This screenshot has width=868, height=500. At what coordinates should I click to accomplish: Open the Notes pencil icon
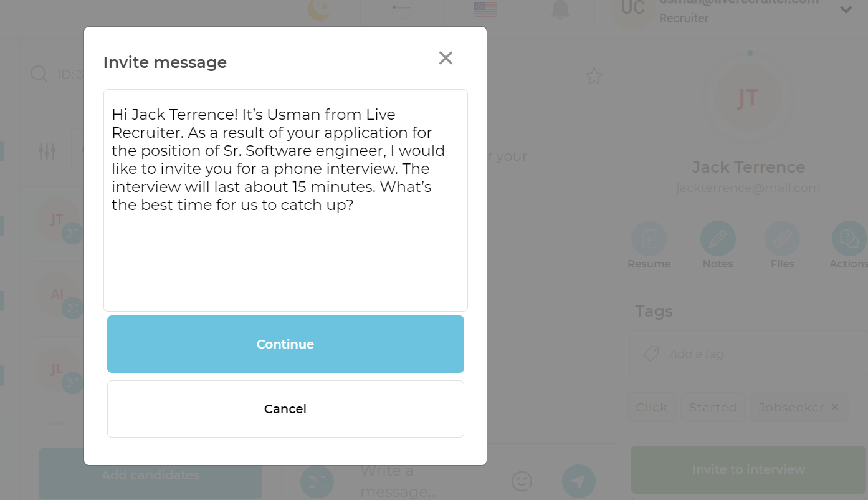[x=718, y=239]
